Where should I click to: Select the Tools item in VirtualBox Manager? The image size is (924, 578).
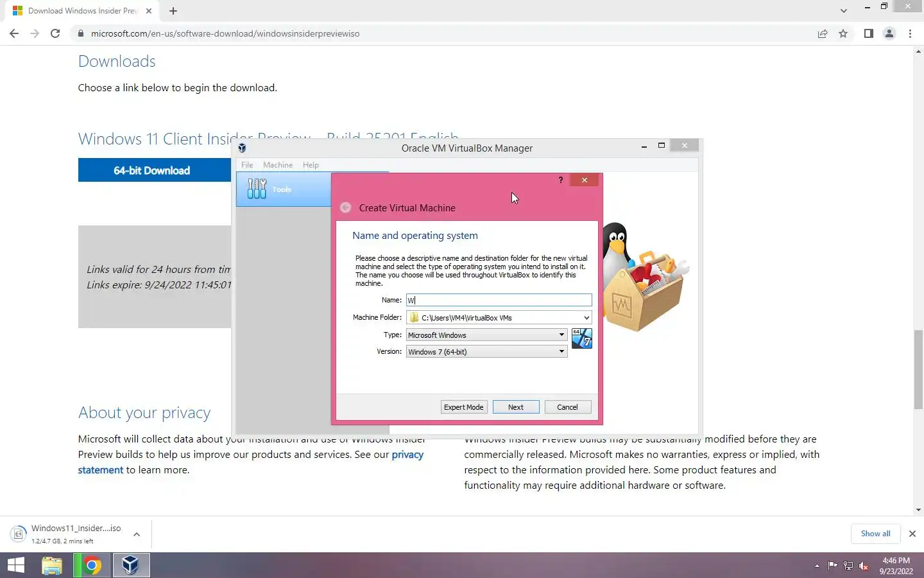284,189
